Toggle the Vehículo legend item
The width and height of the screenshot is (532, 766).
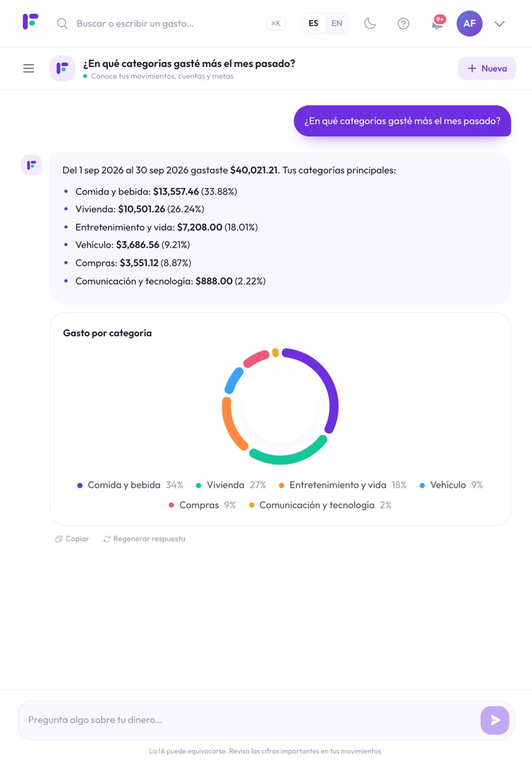pos(452,485)
